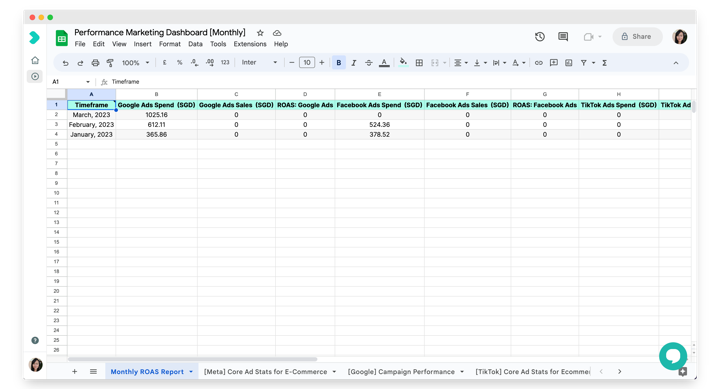Open the Help menu
The height and width of the screenshot is (389, 720).
coord(281,44)
